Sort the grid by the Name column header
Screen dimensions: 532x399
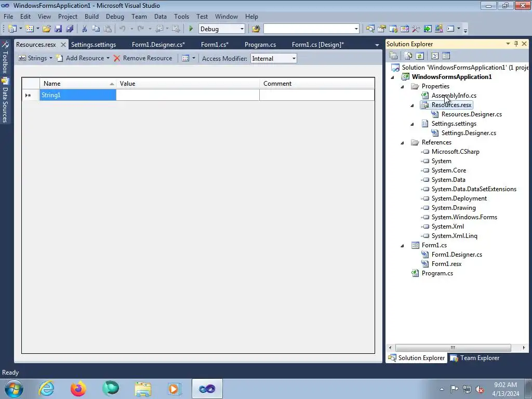[x=78, y=84]
